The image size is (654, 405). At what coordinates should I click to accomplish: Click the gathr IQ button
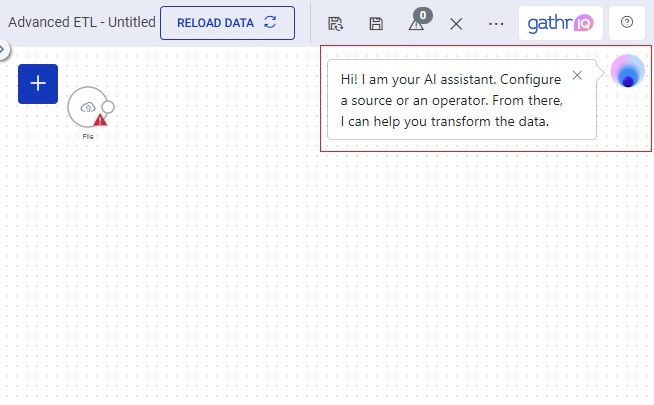[x=560, y=22]
